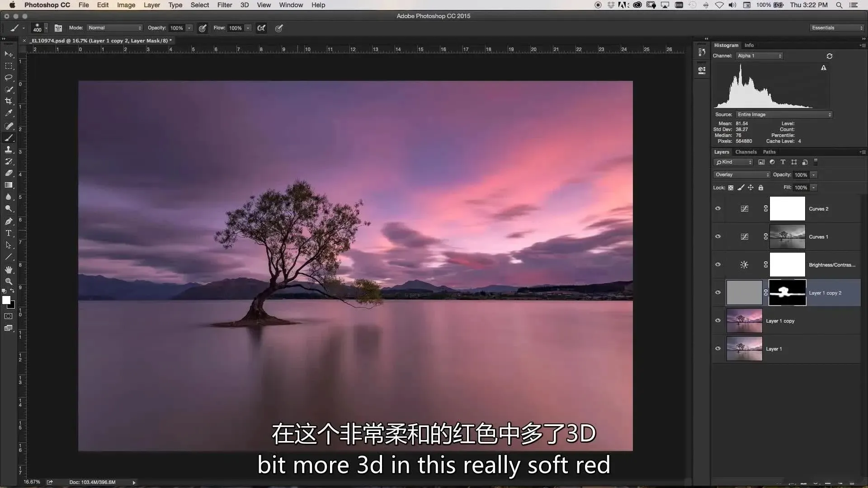The height and width of the screenshot is (488, 868).
Task: Open the Overlay blend mode dropdown
Action: (741, 175)
